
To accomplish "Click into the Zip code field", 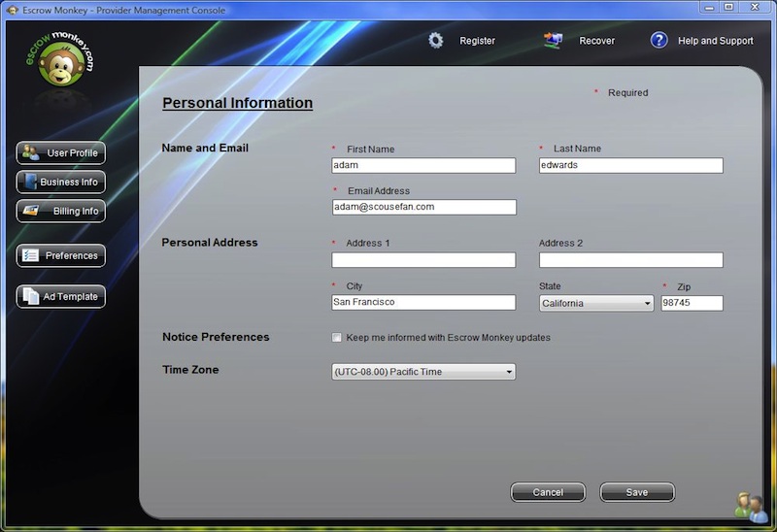I will coord(692,303).
